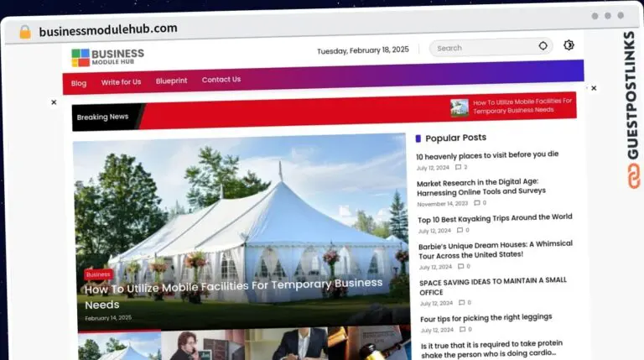Open Barbie's Unique Dream Houses post
Viewport: 644px width, 360px height.
click(495, 248)
